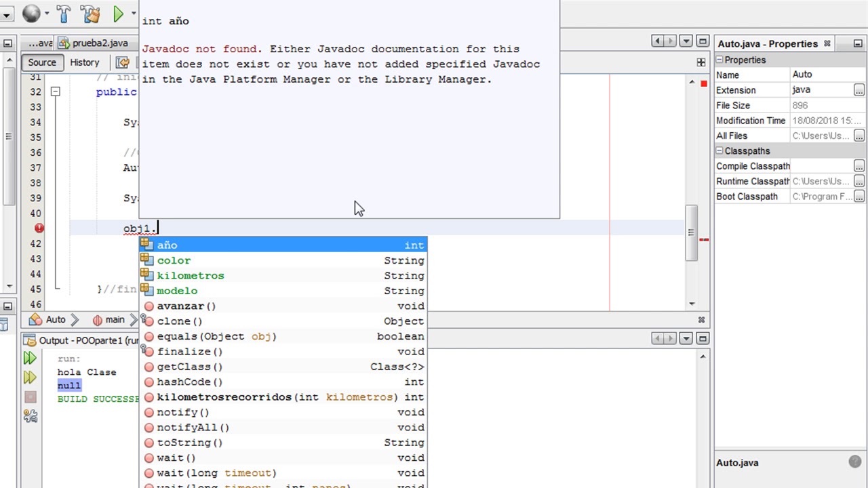Collapse the Properties section

(x=720, y=60)
